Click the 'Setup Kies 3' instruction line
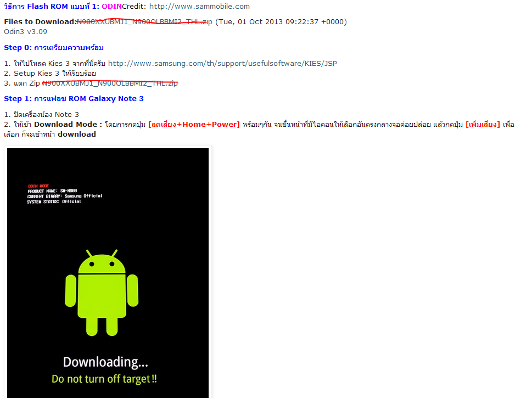 (x=50, y=74)
